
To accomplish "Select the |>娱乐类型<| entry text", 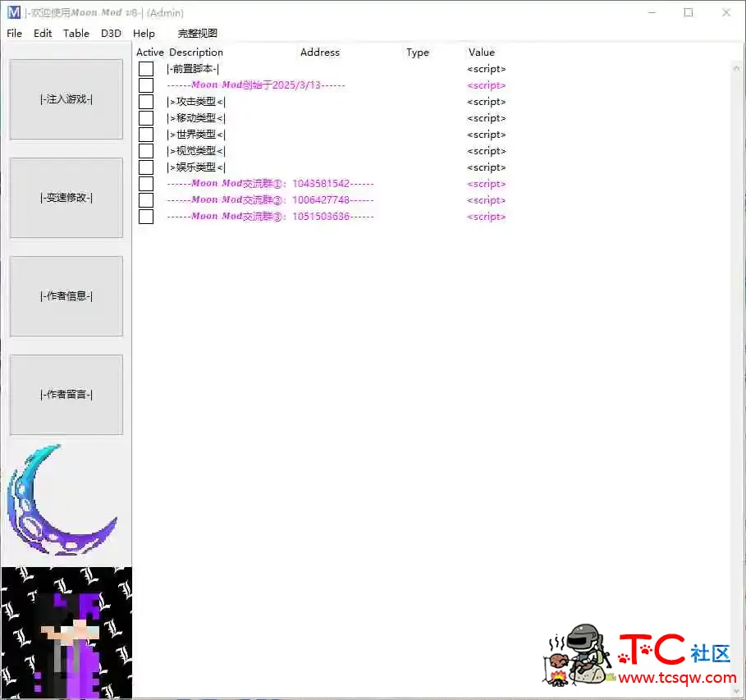I will point(196,167).
